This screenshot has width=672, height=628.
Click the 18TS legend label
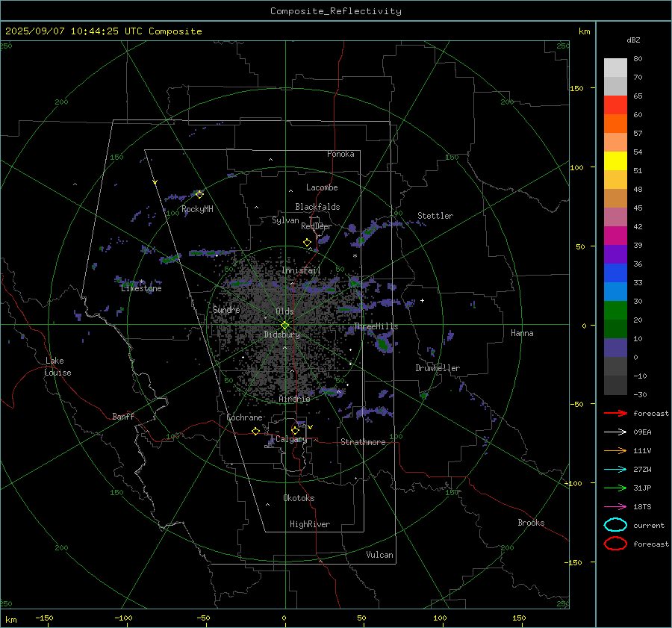click(642, 507)
